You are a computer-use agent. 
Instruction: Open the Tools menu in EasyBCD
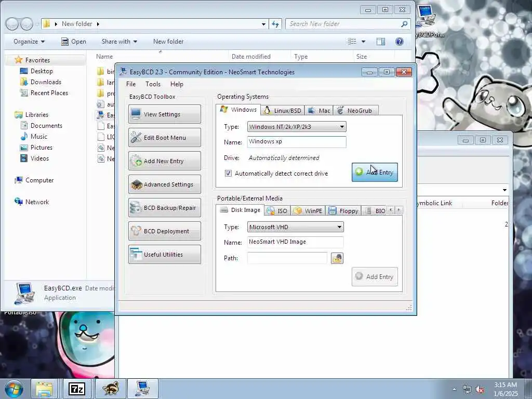[x=153, y=84]
